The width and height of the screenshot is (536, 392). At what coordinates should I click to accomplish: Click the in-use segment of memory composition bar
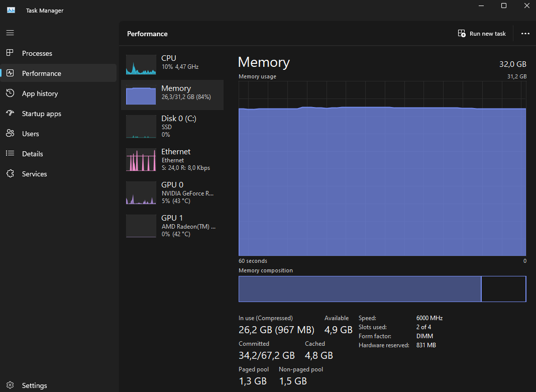360,289
